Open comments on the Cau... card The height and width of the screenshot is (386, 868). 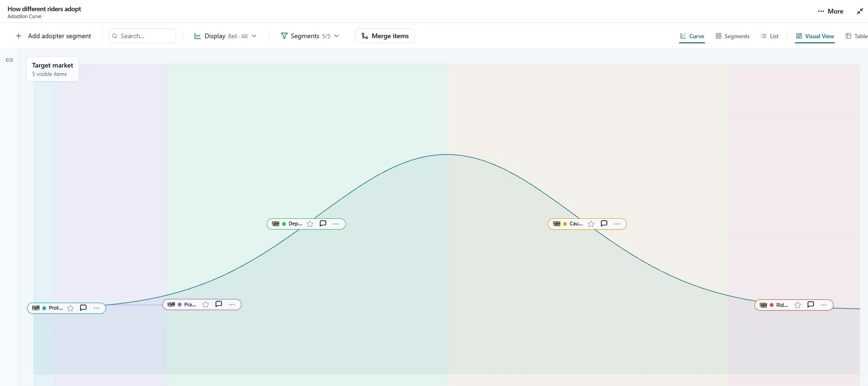(x=604, y=223)
